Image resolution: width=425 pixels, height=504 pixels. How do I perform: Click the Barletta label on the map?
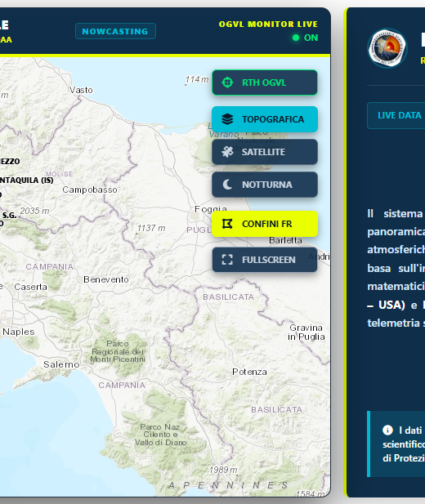(x=285, y=240)
